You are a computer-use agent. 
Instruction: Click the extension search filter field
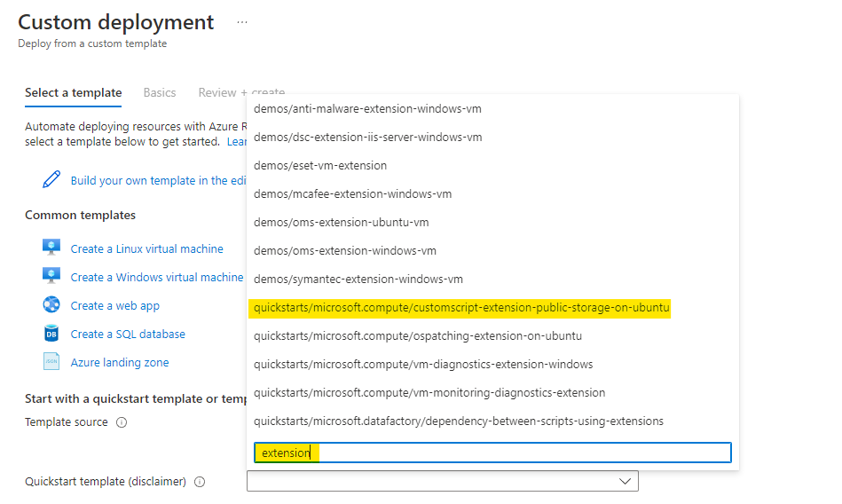click(x=492, y=453)
